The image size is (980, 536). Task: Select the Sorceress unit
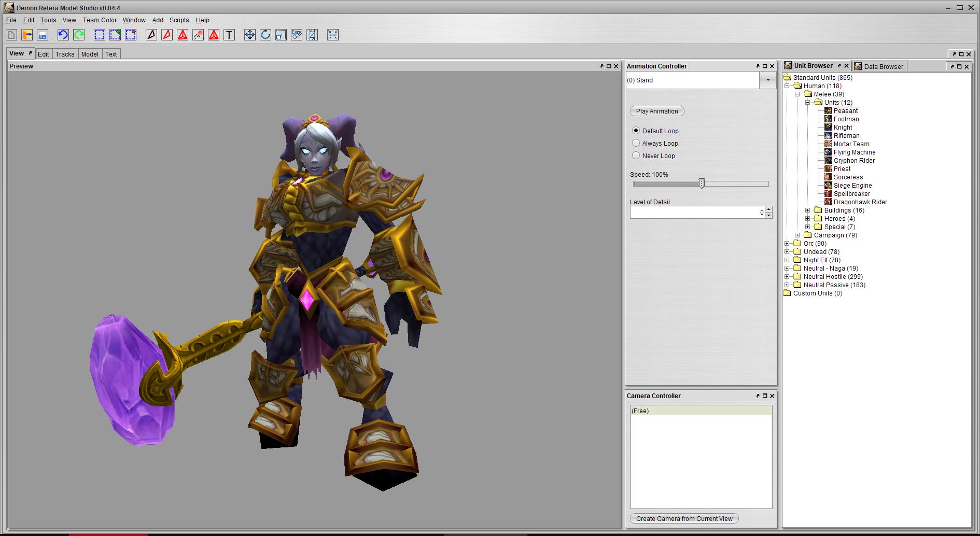tap(848, 177)
